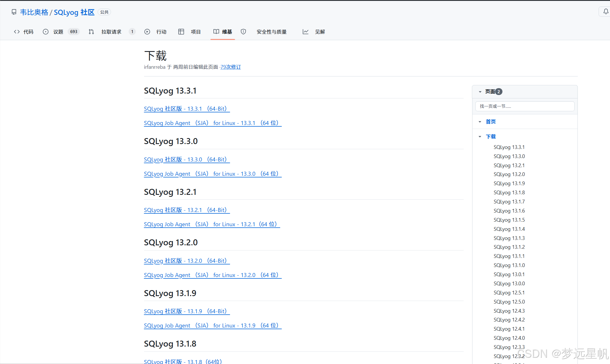This screenshot has width=610, height=364.
Task: Collapse the 下载 section arrow
Action: pyautogui.click(x=480, y=137)
